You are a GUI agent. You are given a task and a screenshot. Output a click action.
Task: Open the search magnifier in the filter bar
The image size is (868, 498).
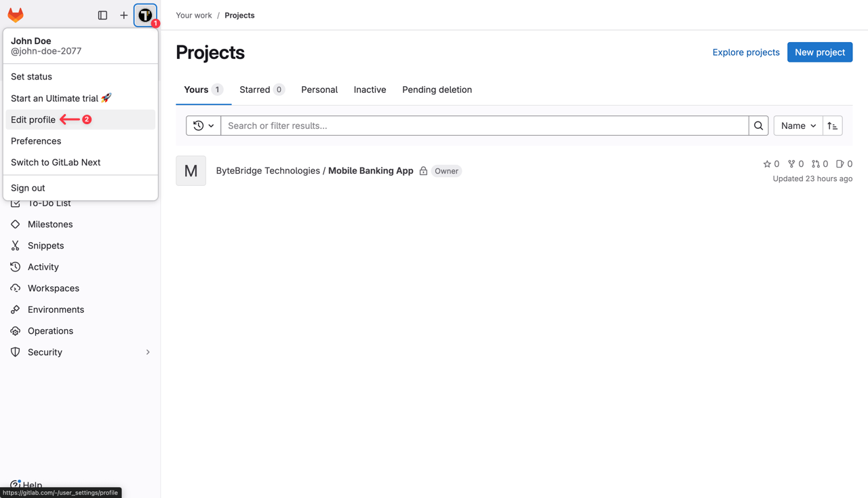[x=758, y=126]
